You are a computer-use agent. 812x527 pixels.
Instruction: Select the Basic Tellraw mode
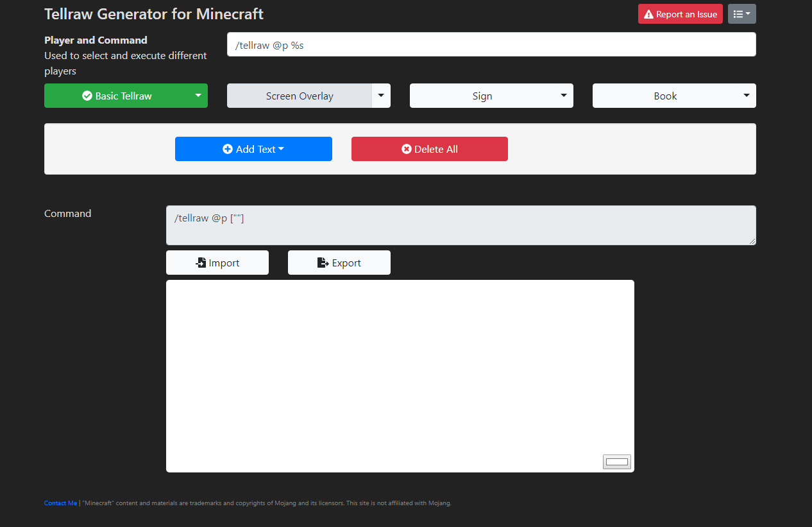(116, 96)
